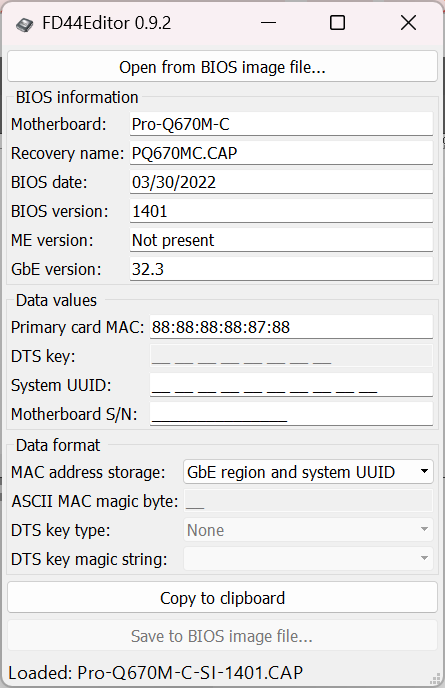This screenshot has height=688, width=445.
Task: Click the 'Primary card MAC:' label
Action: [77, 327]
